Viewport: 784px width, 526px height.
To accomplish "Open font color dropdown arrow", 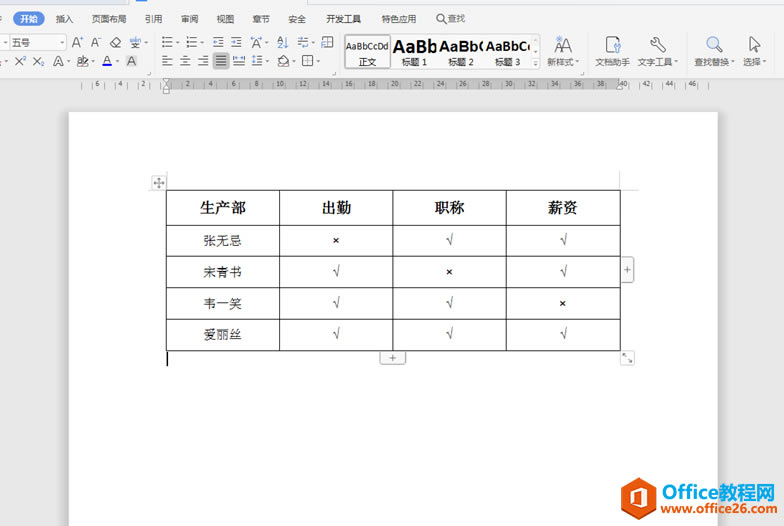I will click(x=118, y=62).
